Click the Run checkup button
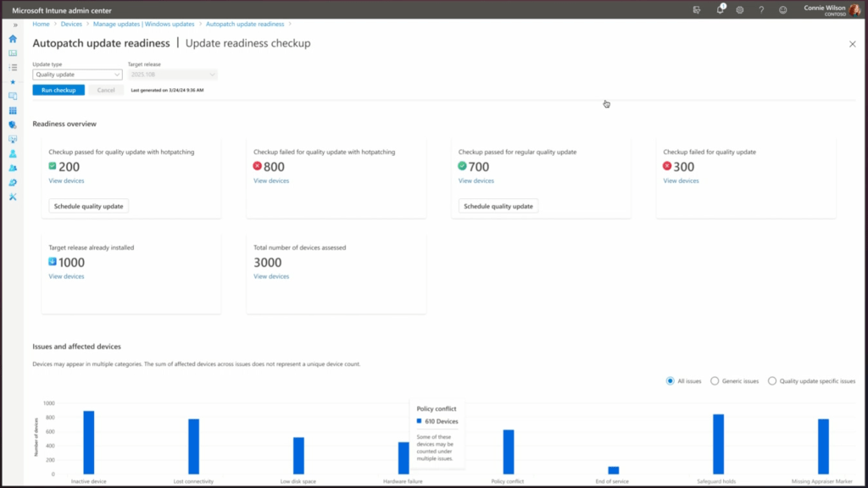868x488 pixels. 58,90
